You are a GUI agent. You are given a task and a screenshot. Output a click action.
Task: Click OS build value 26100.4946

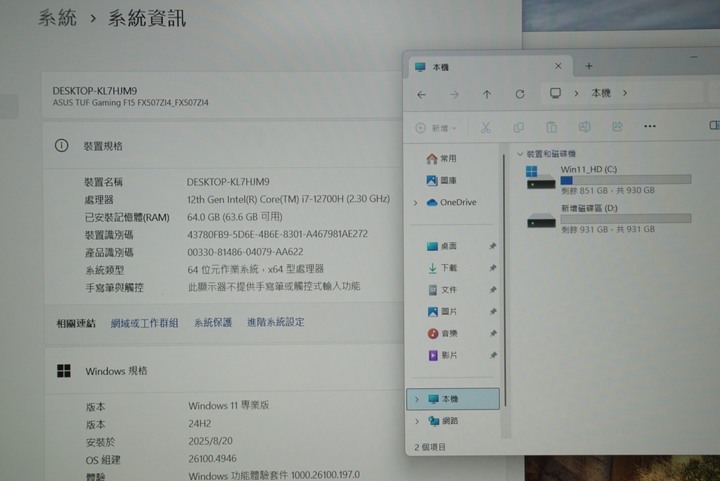[x=212, y=459]
